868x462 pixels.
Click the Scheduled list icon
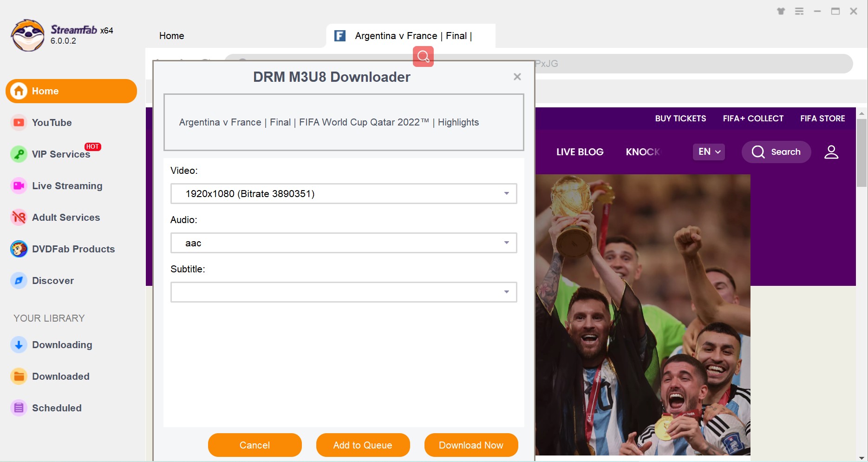pos(19,408)
